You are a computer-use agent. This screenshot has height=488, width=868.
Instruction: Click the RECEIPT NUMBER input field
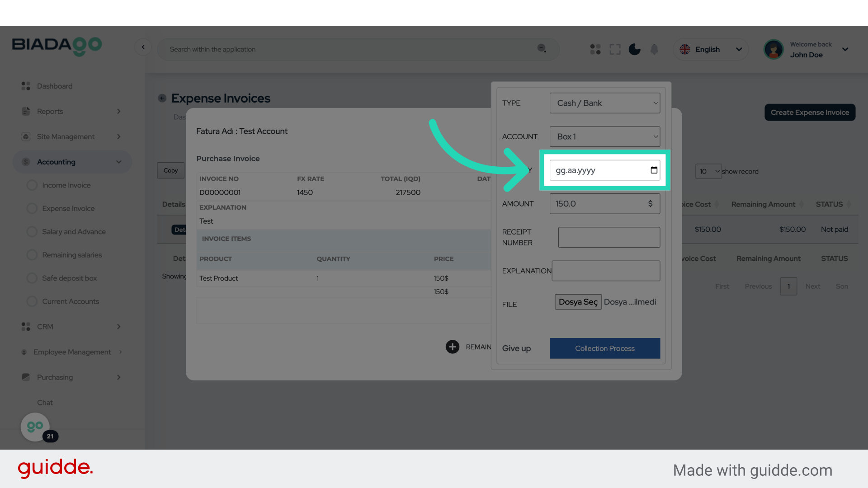click(609, 237)
